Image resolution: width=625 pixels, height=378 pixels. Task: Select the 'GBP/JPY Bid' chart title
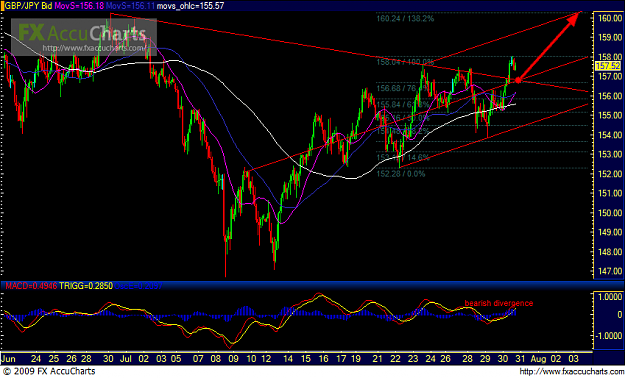(x=28, y=6)
